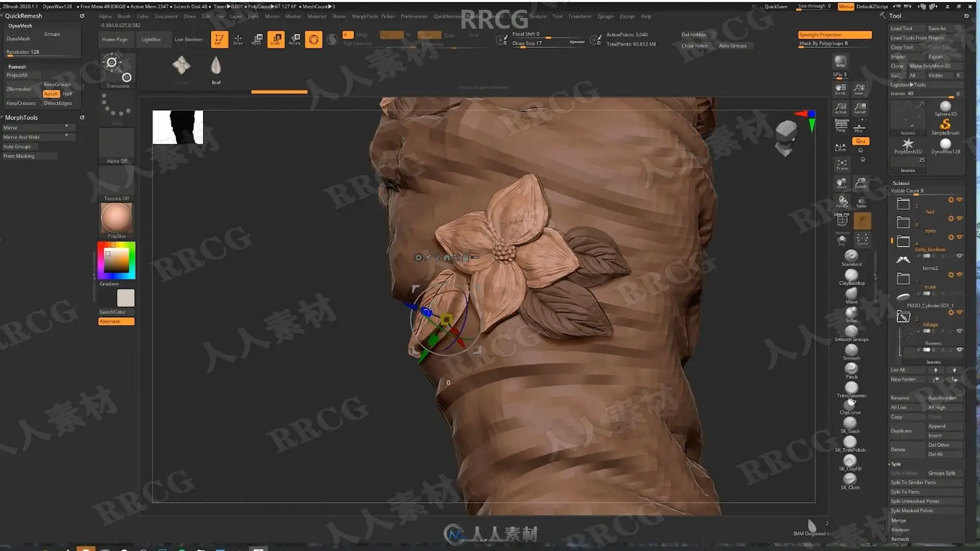The width and height of the screenshot is (980, 551).
Task: Select the ClayBuildup brush
Action: (x=851, y=277)
